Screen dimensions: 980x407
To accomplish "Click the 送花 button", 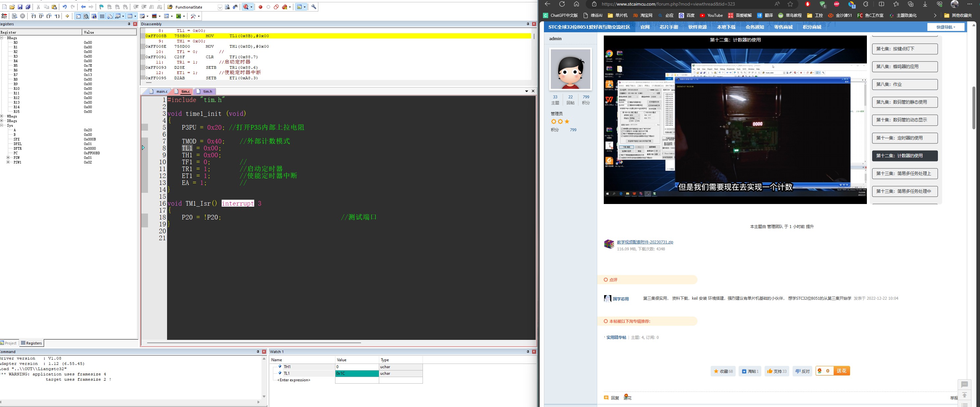I will click(841, 371).
